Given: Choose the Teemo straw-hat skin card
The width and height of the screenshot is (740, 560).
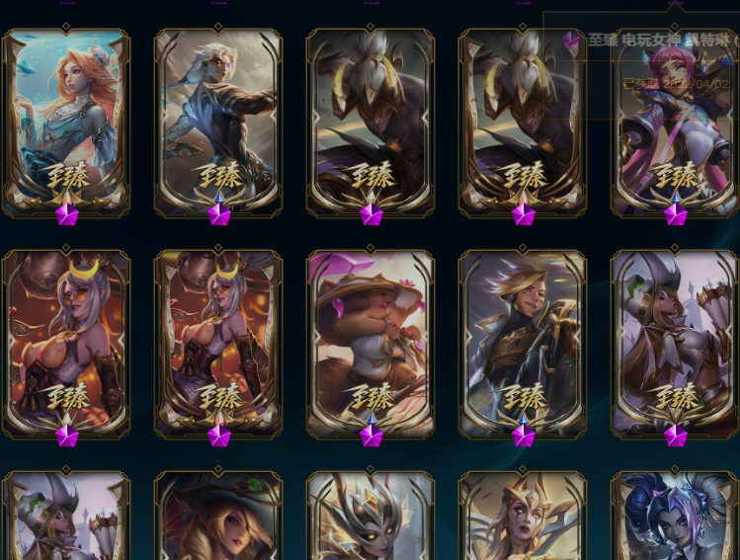Looking at the screenshot, I should [370, 343].
